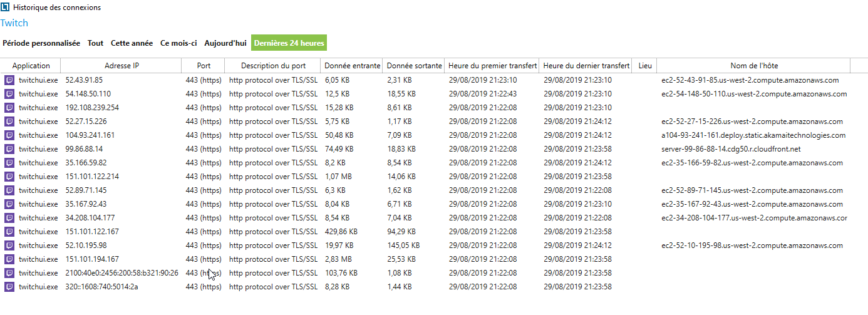
Task: Sort by the Application column header
Action: pos(31,66)
